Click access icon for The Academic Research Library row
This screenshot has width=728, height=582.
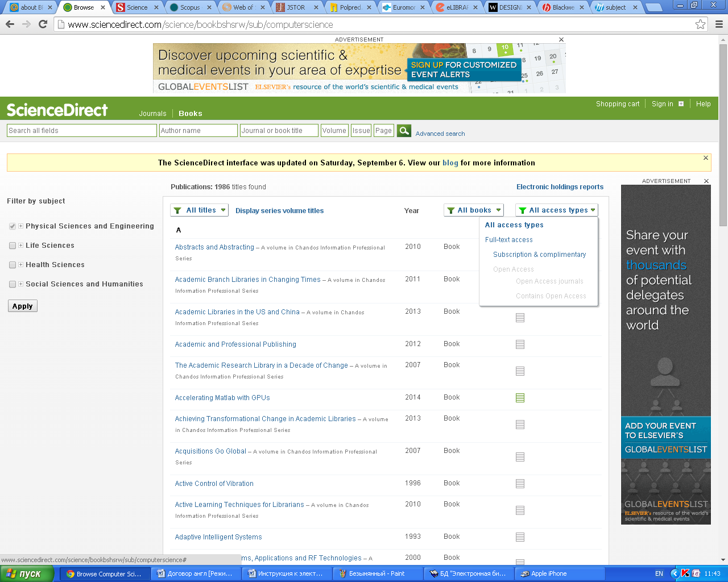[520, 371]
